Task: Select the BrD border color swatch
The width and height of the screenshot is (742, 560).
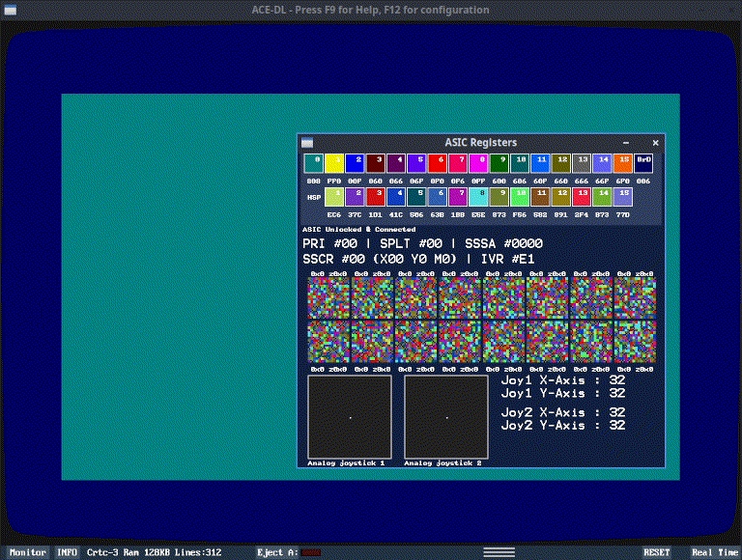Action: 643,162
